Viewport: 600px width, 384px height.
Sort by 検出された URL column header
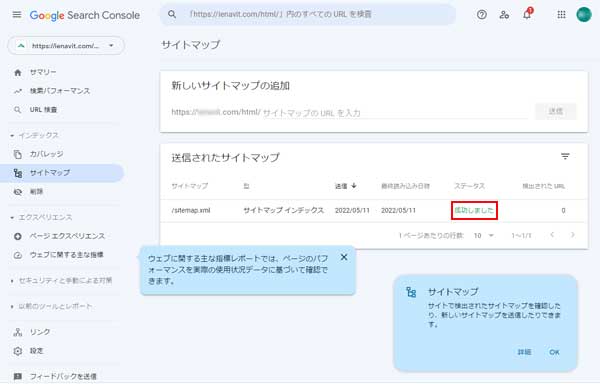tap(543, 186)
